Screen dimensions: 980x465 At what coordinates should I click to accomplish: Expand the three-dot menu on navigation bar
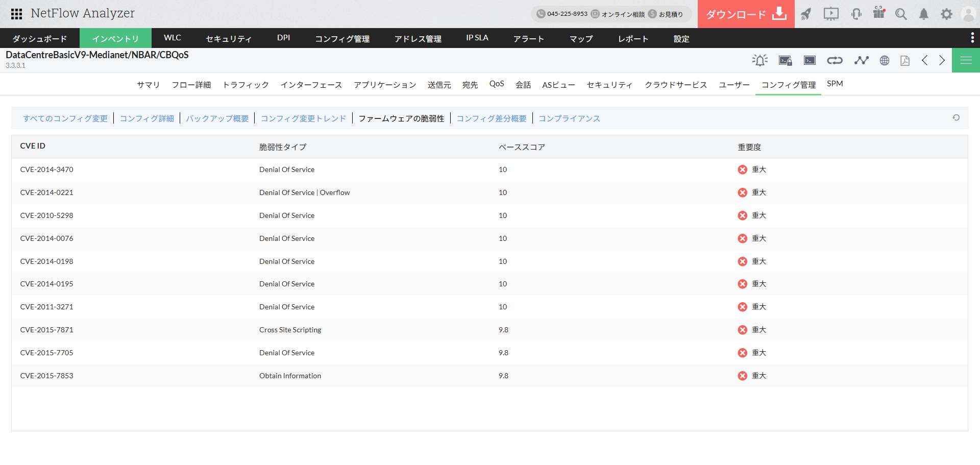pos(972,38)
